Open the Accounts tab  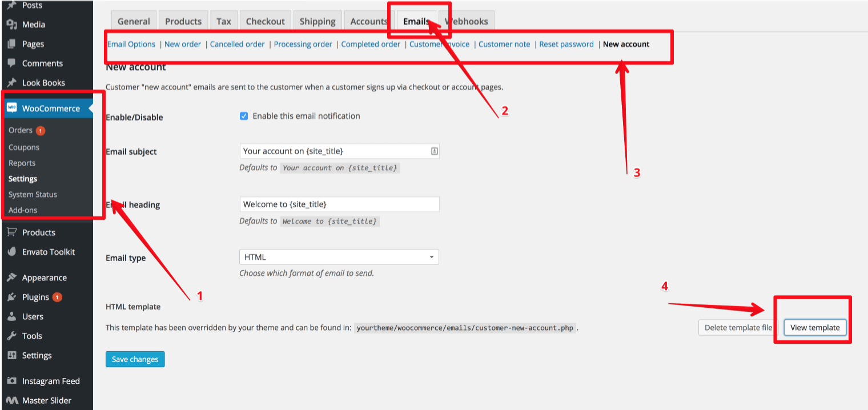click(369, 21)
